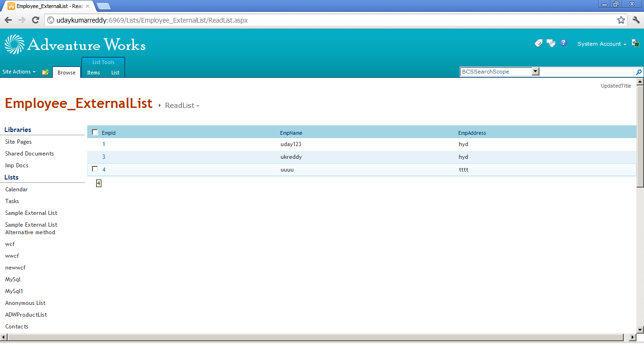Sort by the Empid column header
644x344 pixels.
tap(108, 133)
